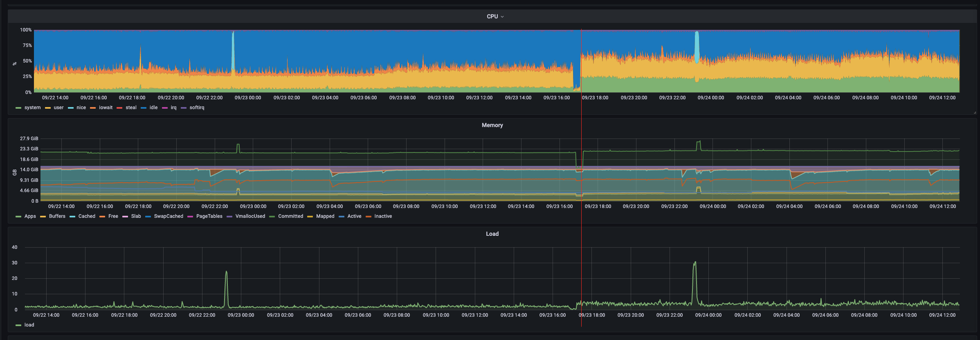
Task: Toggle the 'iowait' series label in CPU legend
Action: click(106, 107)
